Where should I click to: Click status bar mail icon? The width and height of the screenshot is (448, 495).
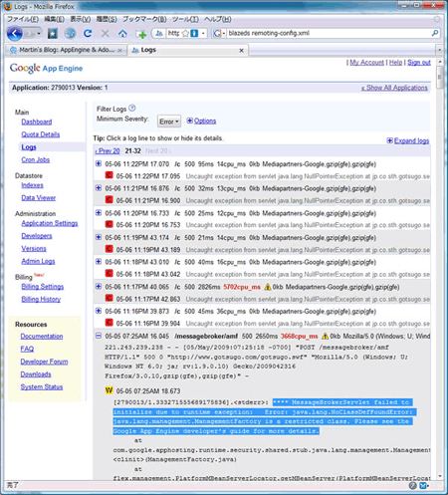click(x=424, y=486)
